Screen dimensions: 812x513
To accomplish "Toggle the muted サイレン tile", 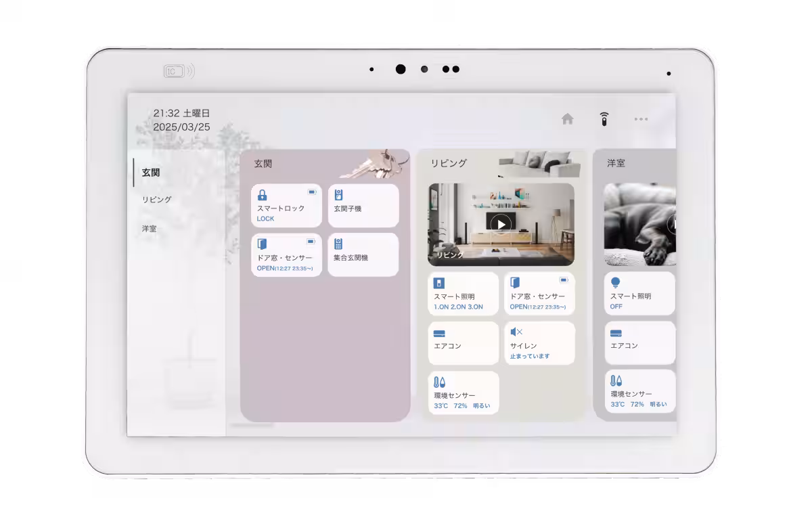I will [x=539, y=343].
